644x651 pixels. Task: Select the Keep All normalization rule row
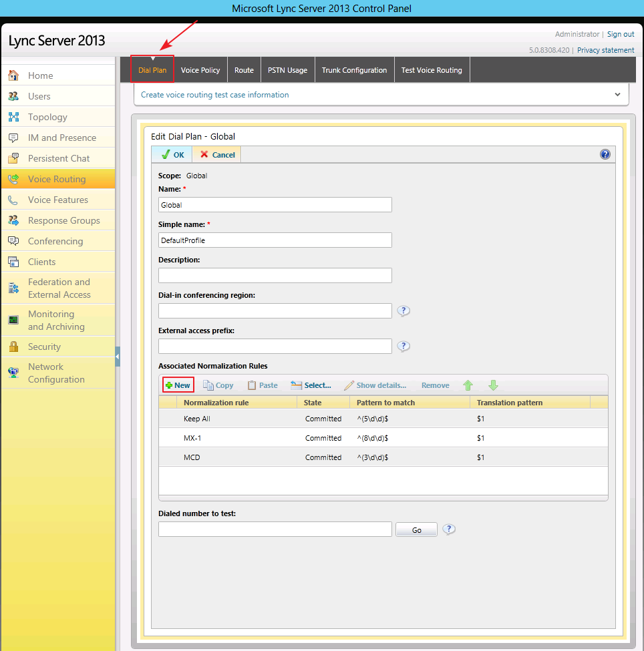tap(267, 419)
